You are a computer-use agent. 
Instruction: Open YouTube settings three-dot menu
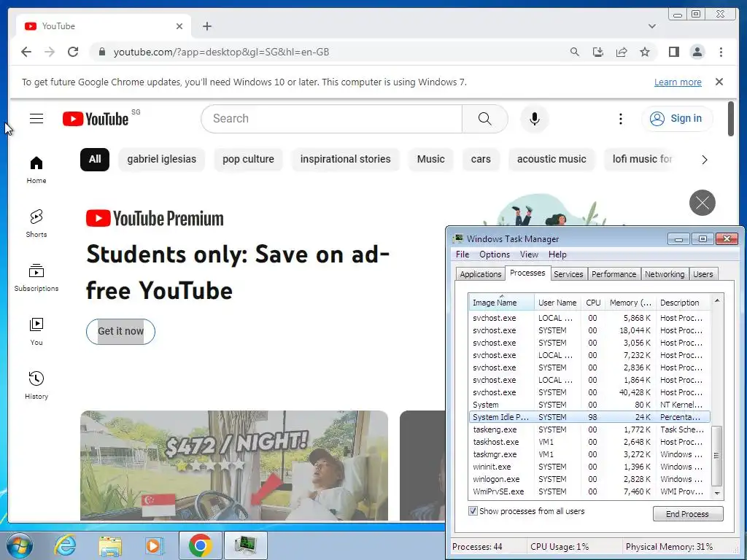tap(620, 119)
